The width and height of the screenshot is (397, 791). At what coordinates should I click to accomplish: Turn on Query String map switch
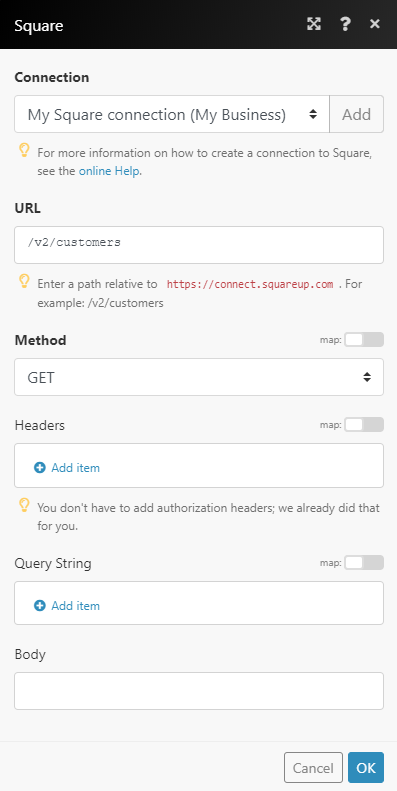pyautogui.click(x=364, y=562)
